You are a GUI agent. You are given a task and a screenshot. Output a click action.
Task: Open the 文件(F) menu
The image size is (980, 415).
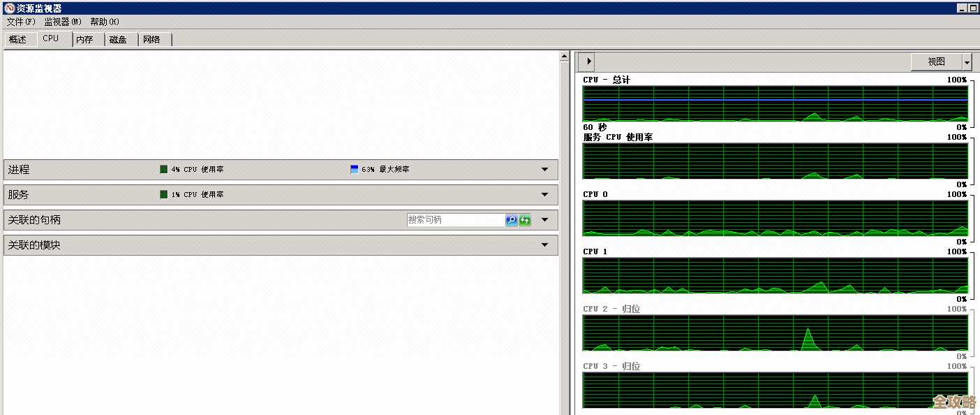[20, 22]
